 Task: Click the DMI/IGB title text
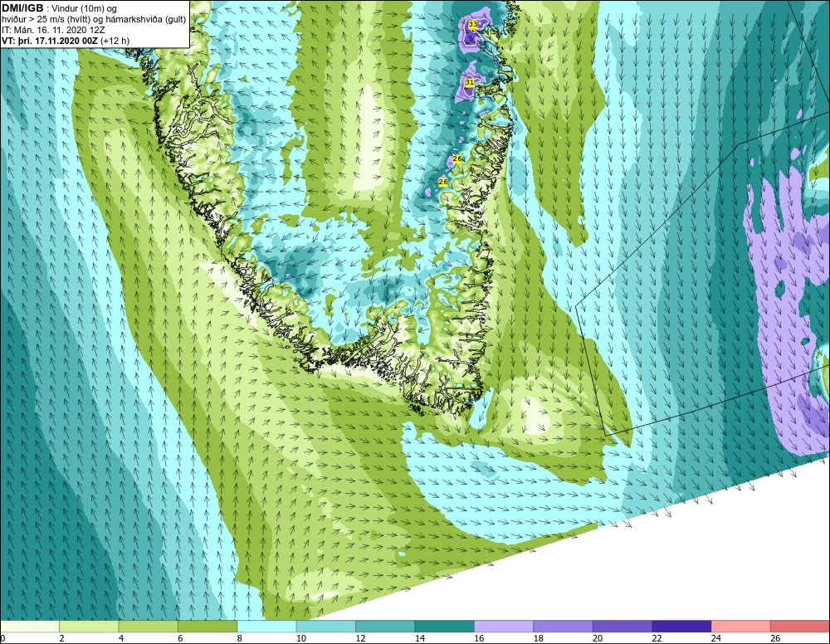point(22,8)
